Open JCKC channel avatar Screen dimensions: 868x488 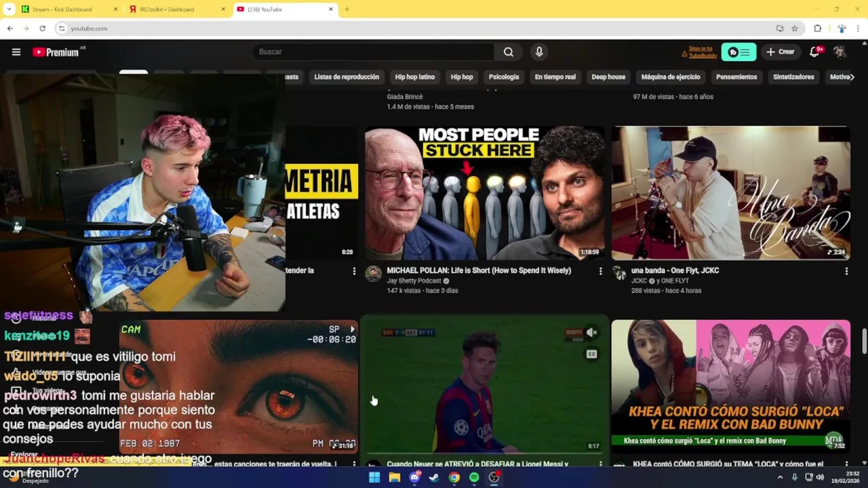click(x=619, y=273)
